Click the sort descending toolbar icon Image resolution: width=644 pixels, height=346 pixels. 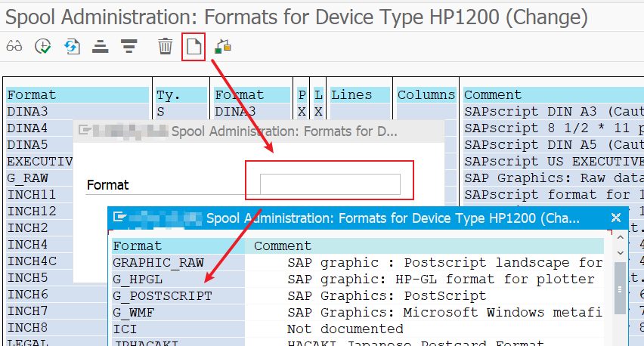tap(129, 46)
